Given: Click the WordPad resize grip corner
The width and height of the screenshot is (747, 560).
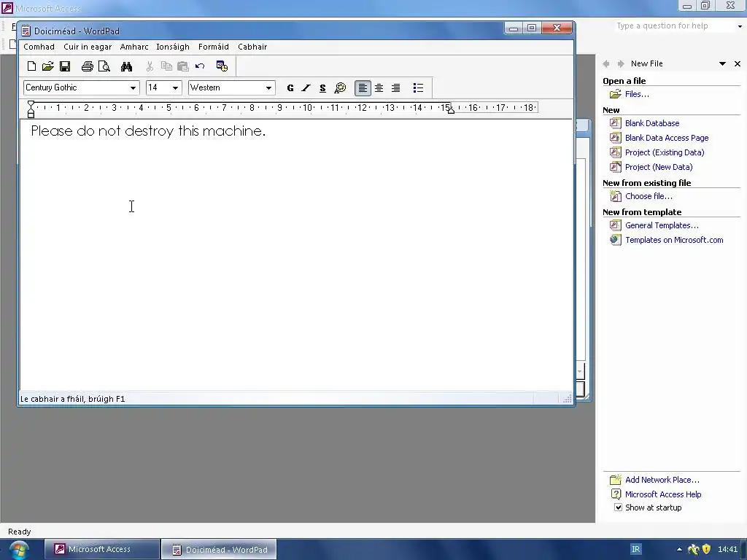Looking at the screenshot, I should point(567,399).
